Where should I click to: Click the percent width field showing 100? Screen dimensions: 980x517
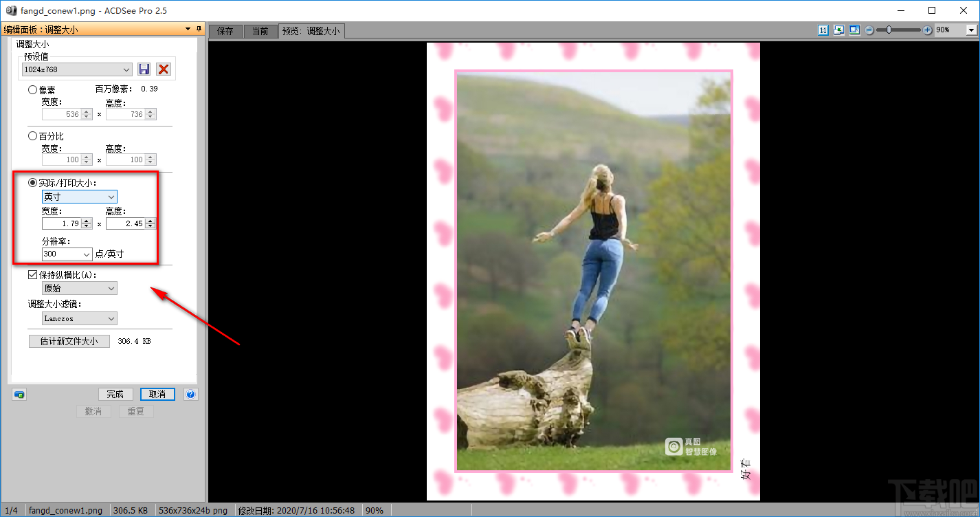(x=61, y=159)
